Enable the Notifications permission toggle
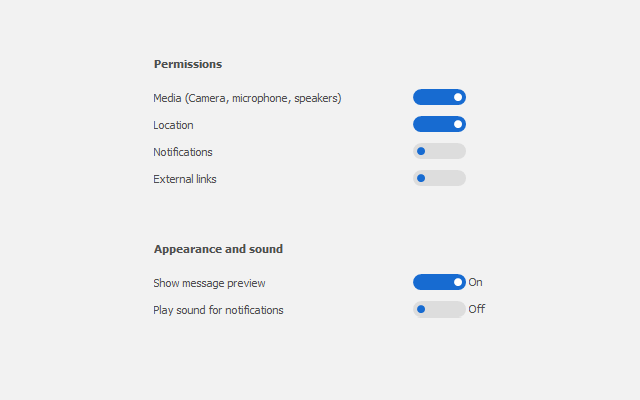 [x=439, y=151]
